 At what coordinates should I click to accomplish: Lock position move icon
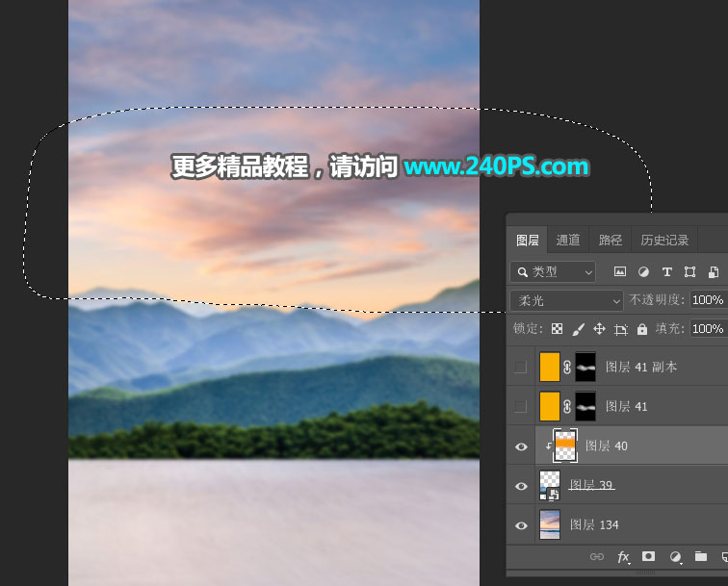pyautogui.click(x=599, y=329)
